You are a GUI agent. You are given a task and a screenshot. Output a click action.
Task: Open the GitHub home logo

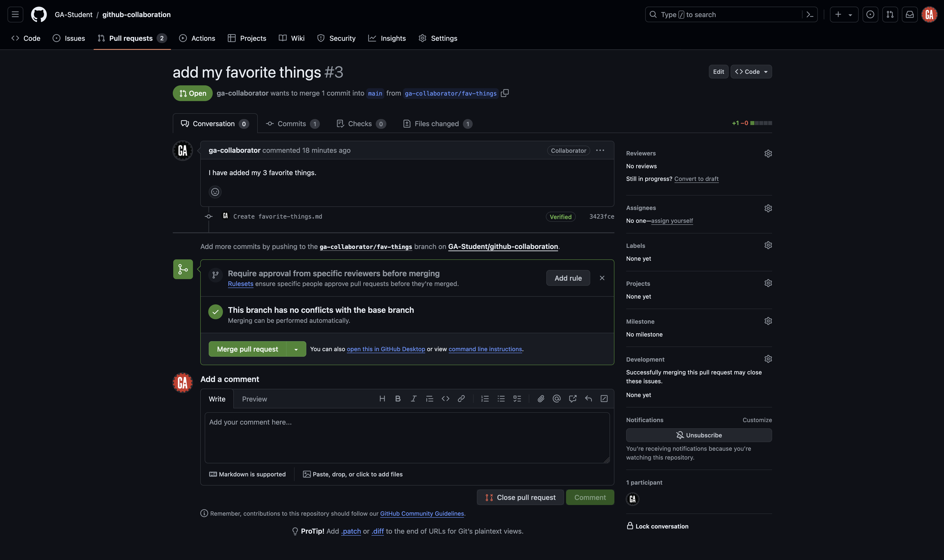pos(39,14)
